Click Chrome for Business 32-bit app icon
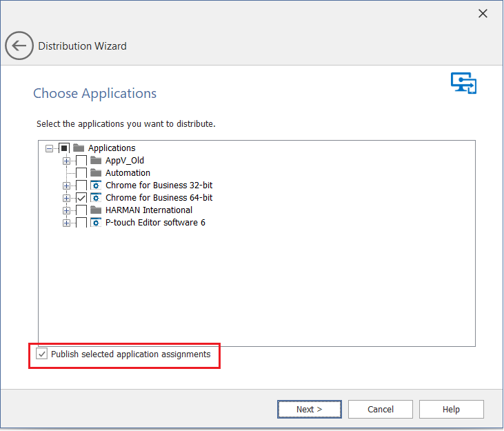 (x=96, y=186)
